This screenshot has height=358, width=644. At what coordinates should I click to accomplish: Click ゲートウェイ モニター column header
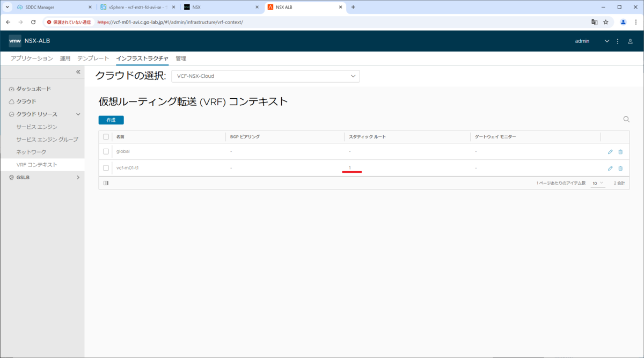[495, 137]
